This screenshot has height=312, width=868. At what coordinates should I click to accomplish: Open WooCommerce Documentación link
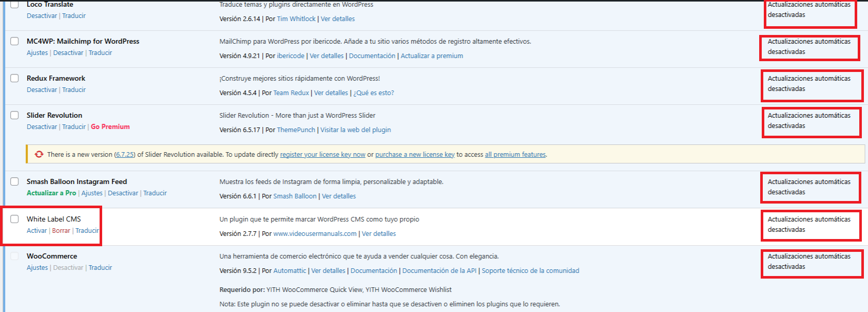pos(374,271)
